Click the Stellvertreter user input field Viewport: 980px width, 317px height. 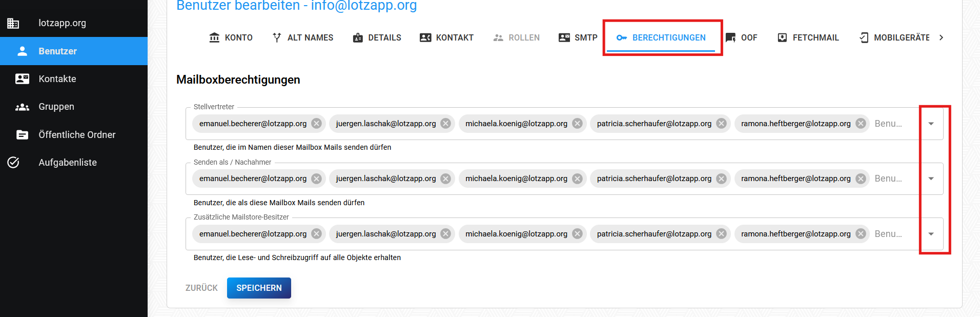pyautogui.click(x=894, y=124)
